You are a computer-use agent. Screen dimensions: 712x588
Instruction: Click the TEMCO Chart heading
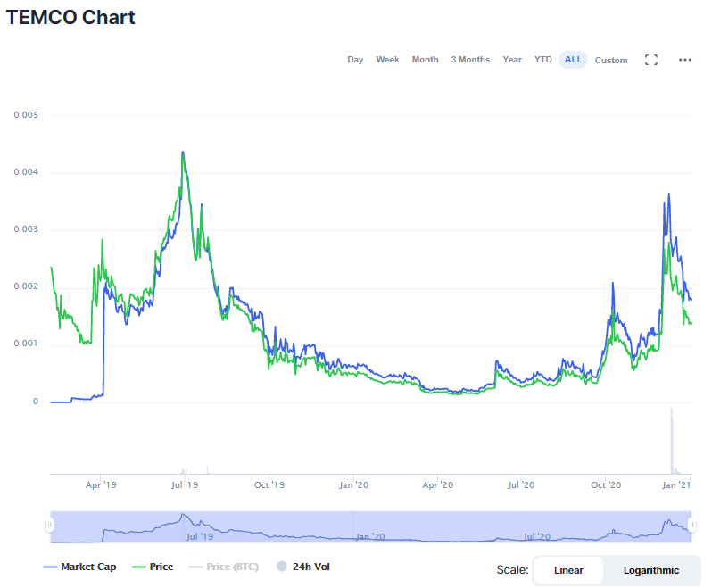click(70, 17)
